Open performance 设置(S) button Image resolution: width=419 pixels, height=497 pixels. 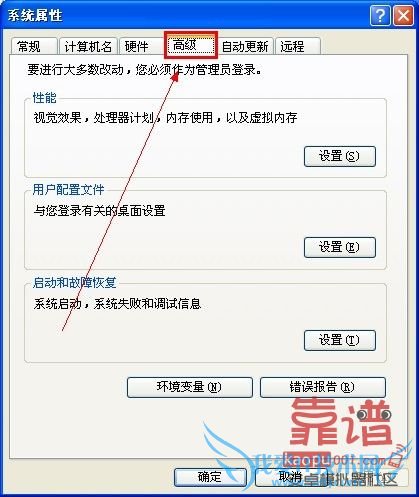(340, 156)
